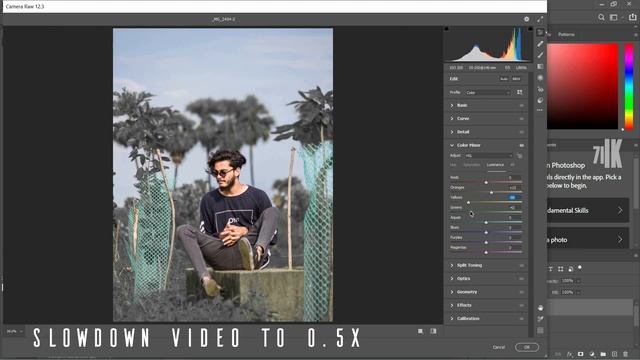Collapse the Color Mixer panel
The height and width of the screenshot is (360, 640).
click(451, 145)
